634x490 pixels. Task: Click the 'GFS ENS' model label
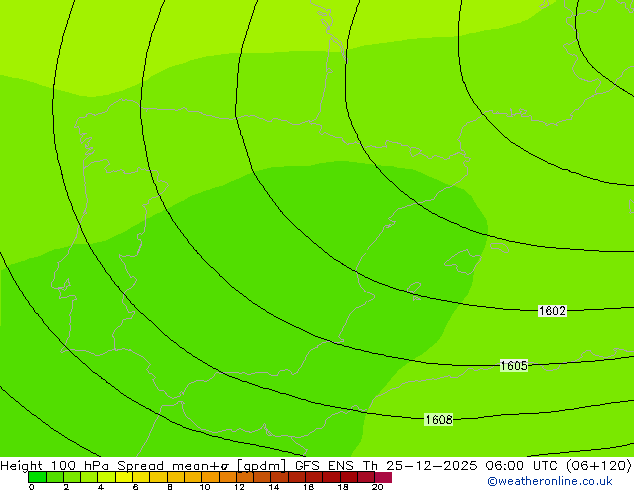point(324,466)
